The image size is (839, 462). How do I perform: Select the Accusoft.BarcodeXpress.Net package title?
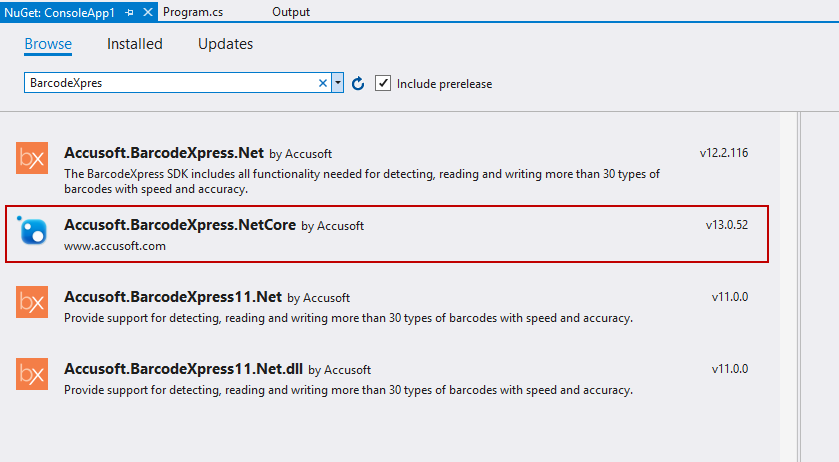(x=164, y=153)
